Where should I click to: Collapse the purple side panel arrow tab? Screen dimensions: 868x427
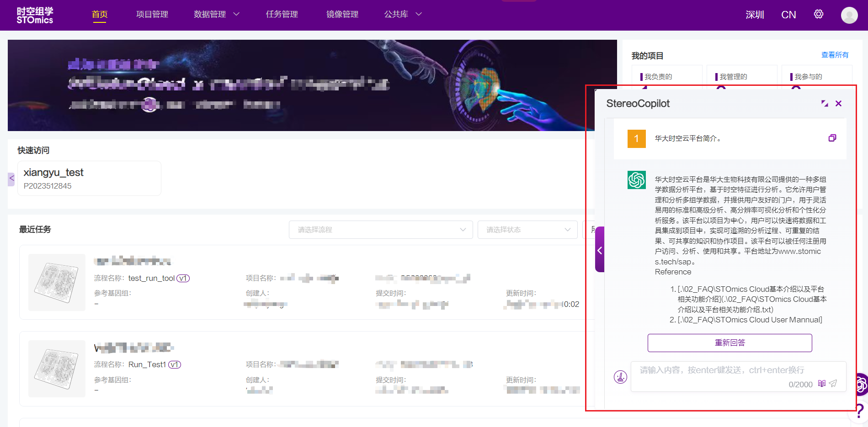[600, 250]
